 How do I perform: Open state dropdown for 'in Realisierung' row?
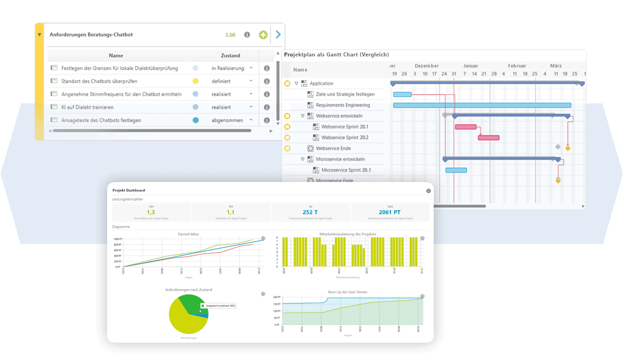(251, 68)
